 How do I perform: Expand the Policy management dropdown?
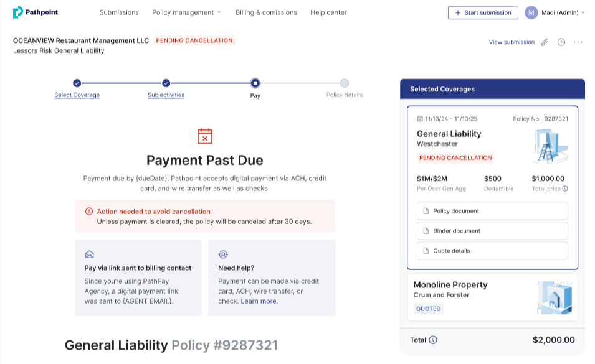[x=186, y=12]
